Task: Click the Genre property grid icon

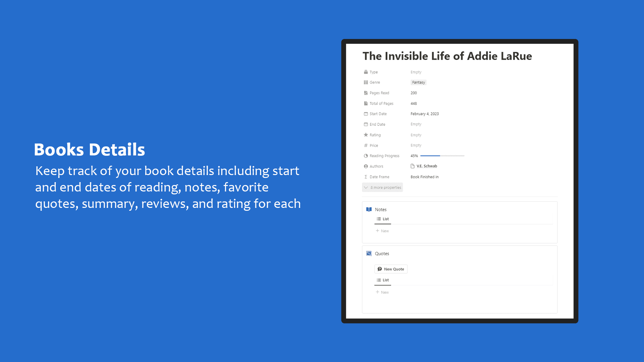Action: (x=366, y=82)
